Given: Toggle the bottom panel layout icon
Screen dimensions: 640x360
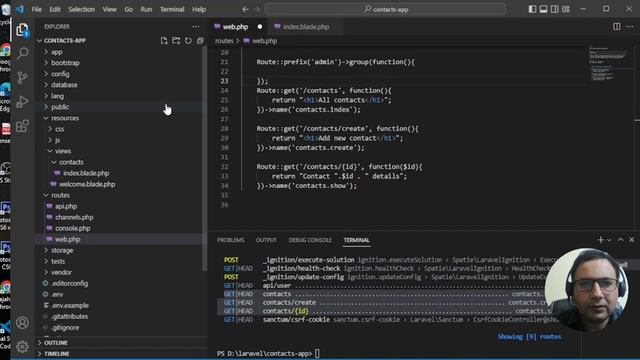Looking at the screenshot, I should [543, 9].
